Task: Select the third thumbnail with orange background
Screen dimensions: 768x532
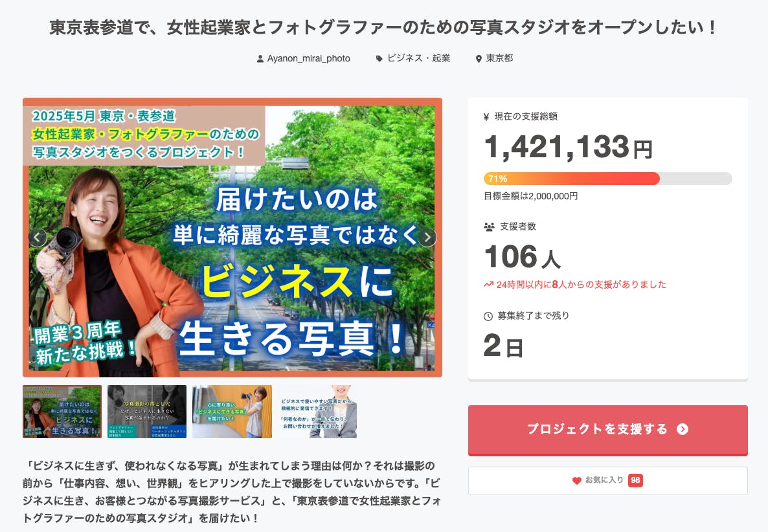Action: [x=232, y=412]
